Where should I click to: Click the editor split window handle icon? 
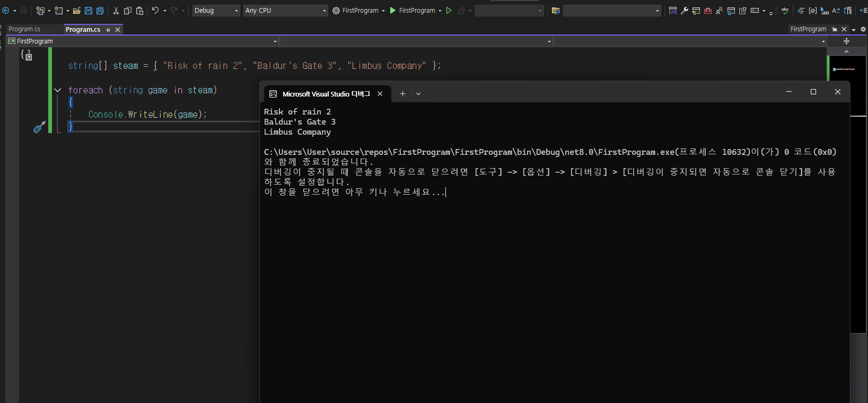[x=846, y=41]
